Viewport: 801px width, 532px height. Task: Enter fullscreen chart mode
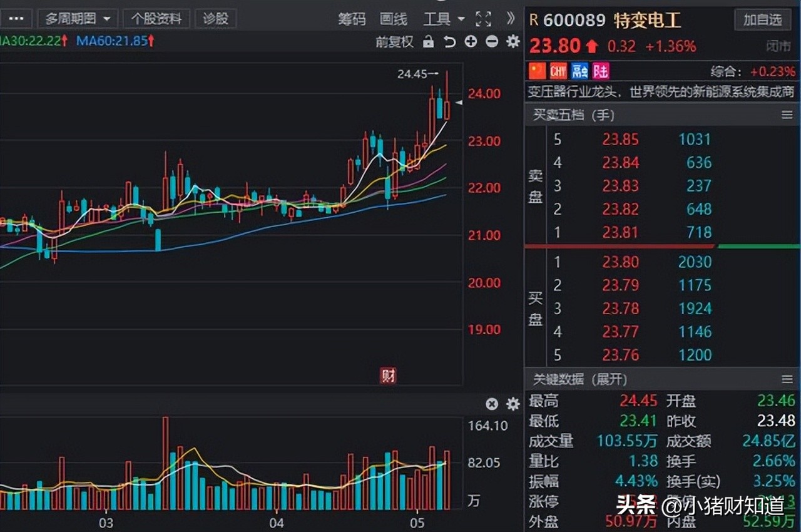click(483, 19)
